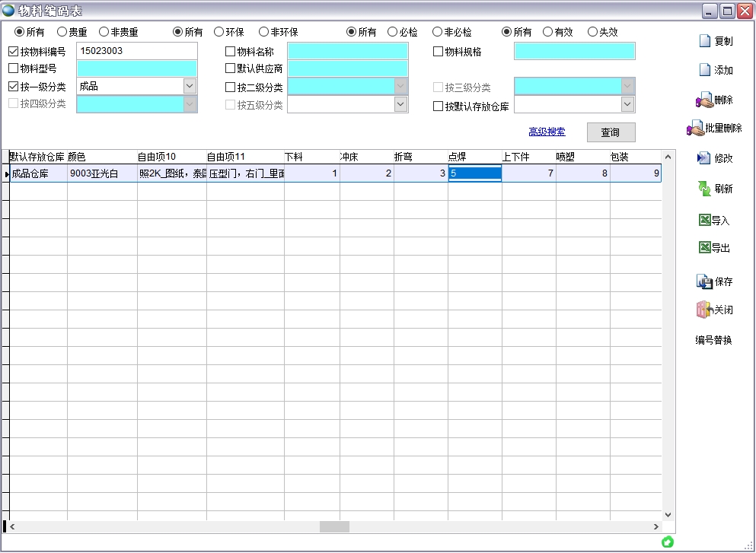This screenshot has width=756, height=553.
Task: Select the 环保 radio button
Action: point(219,32)
